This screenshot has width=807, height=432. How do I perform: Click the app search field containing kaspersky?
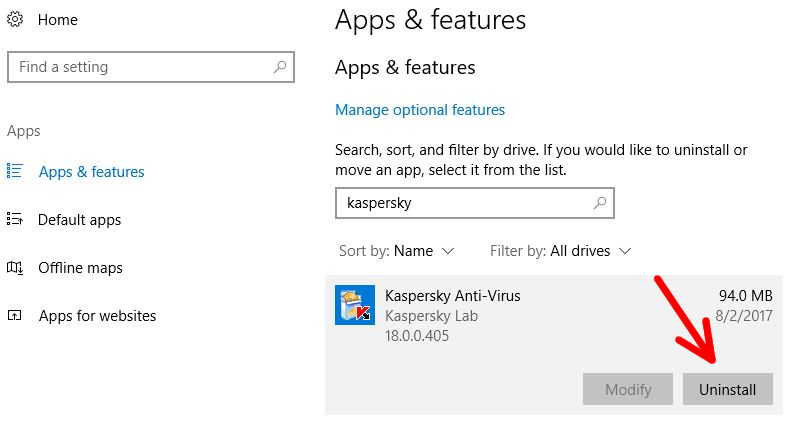click(x=475, y=203)
